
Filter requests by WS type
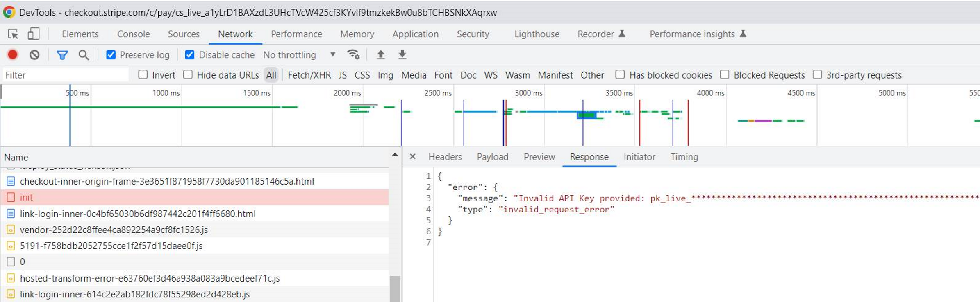491,75
